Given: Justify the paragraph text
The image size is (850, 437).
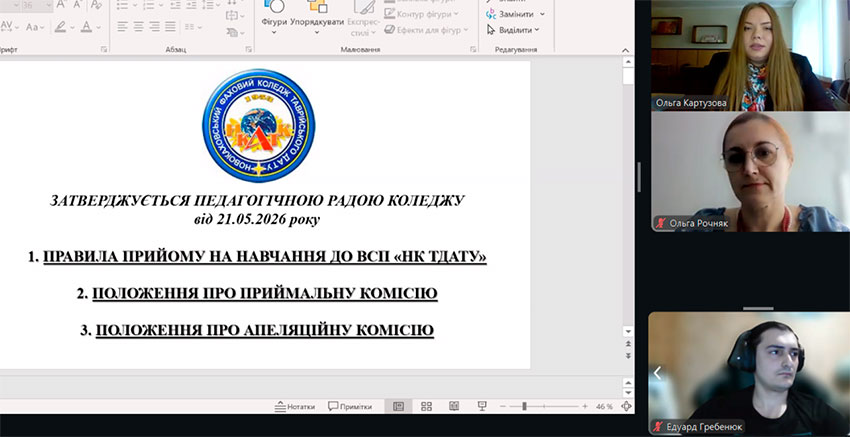Looking at the screenshot, I should click(x=170, y=26).
